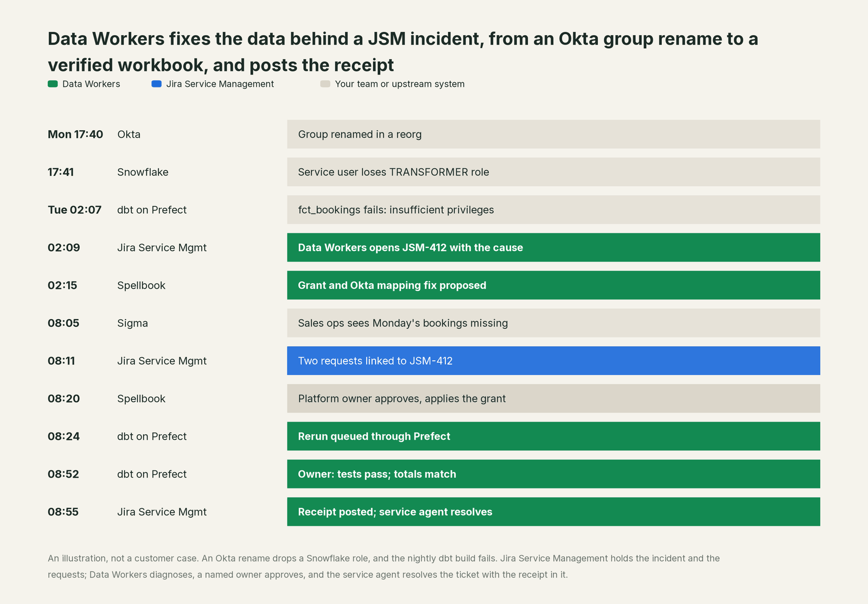
Task: Click the '08:11' timestamp
Action: [x=61, y=361]
